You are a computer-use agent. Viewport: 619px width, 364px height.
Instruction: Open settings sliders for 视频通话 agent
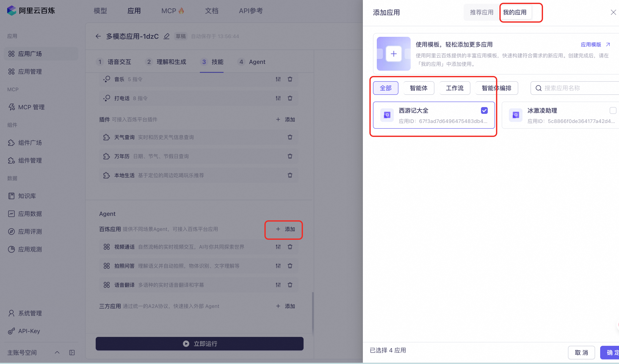click(x=278, y=247)
